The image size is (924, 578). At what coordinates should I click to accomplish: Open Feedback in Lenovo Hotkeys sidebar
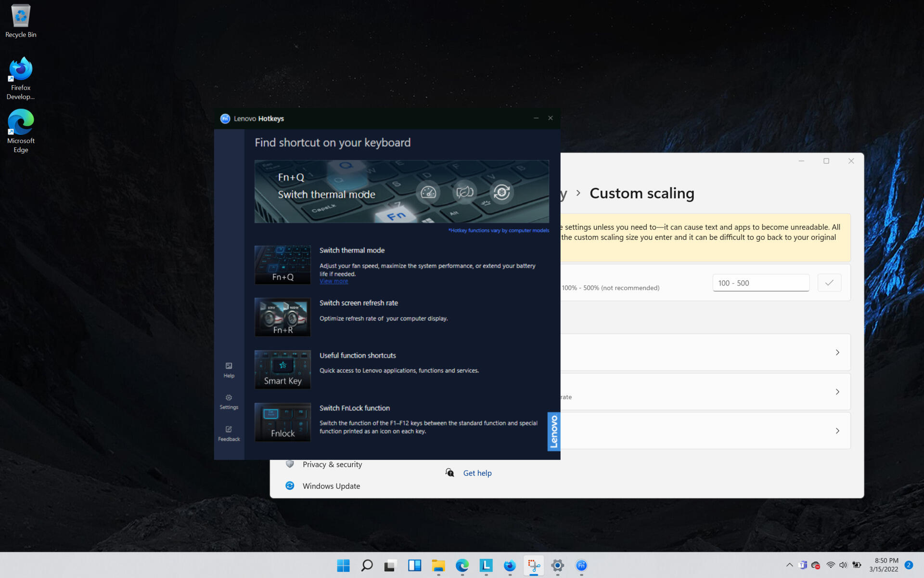[229, 433]
